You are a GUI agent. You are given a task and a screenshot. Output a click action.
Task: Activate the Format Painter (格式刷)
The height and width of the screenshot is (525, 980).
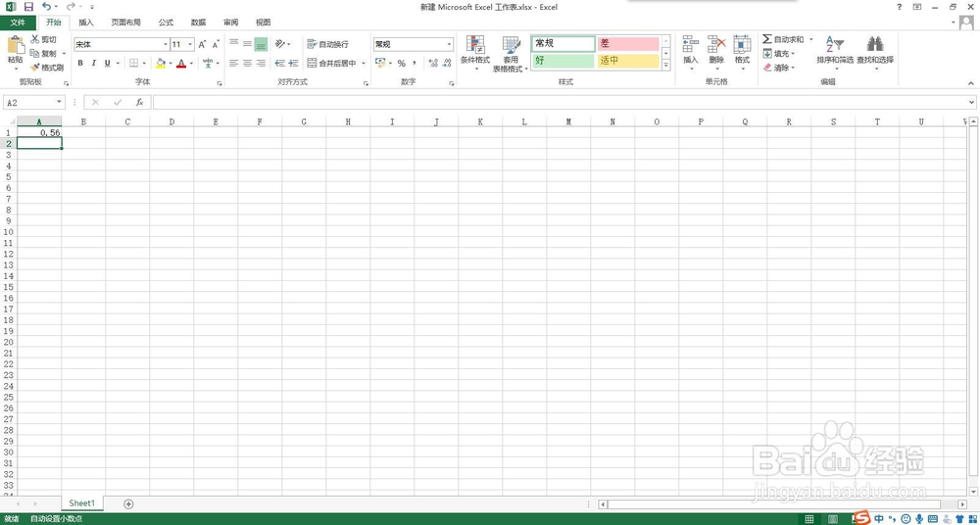[47, 68]
